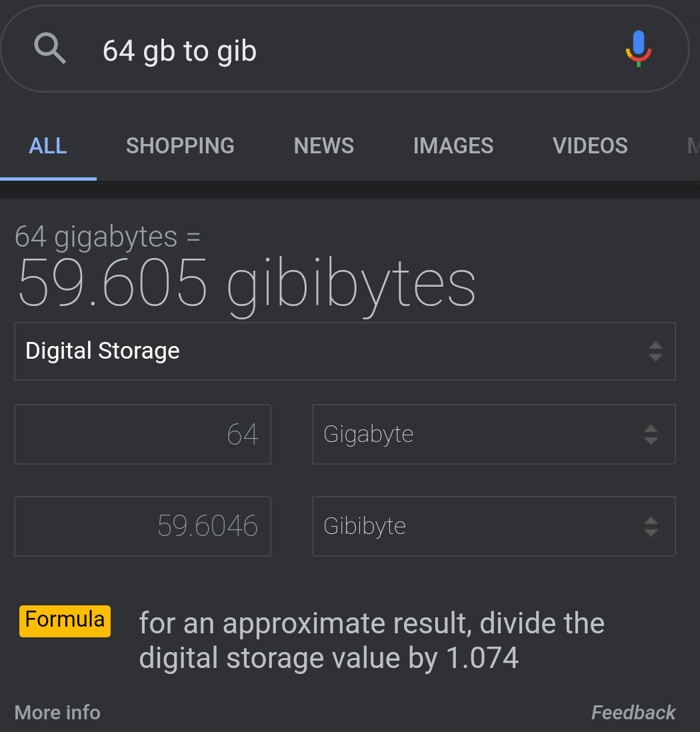The image size is (700, 732).
Task: Expand the Gigabyte unit dropdown
Action: (493, 435)
